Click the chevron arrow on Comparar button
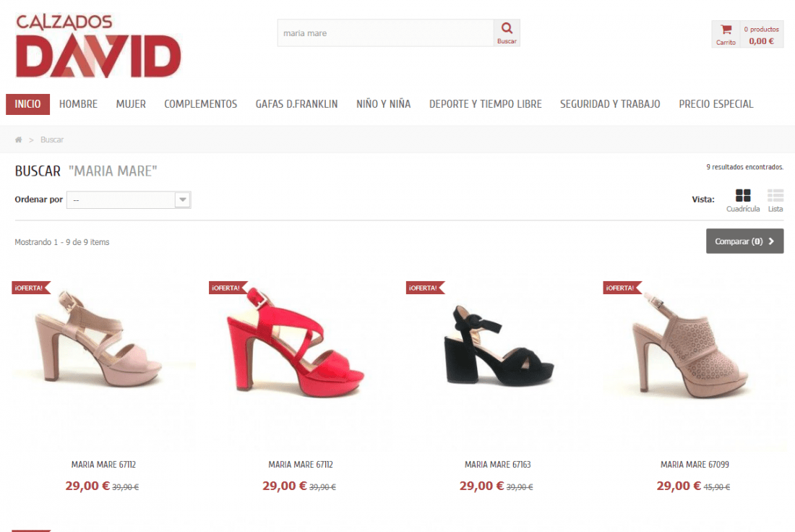Viewport: 795px width, 532px height. [771, 241]
